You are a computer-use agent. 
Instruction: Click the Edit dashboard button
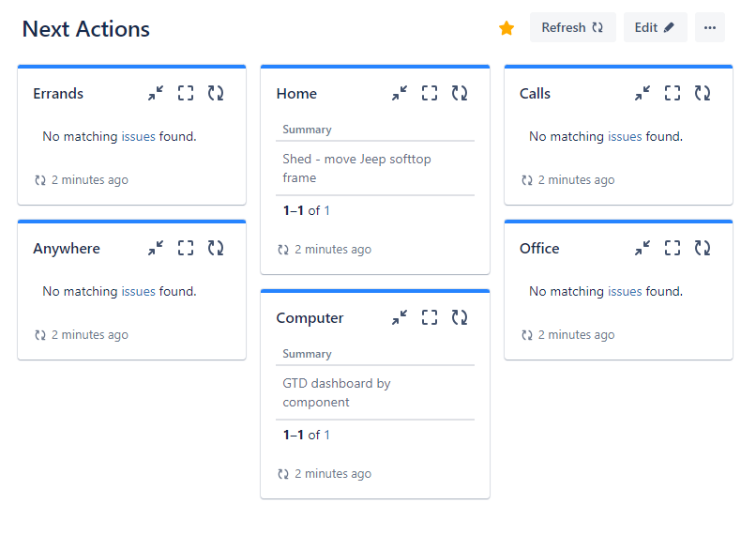pos(656,27)
